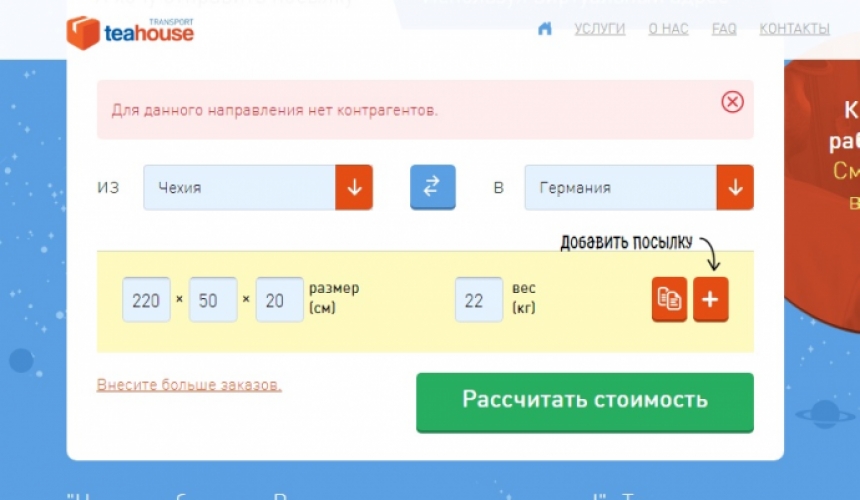This screenshot has height=500, width=860.
Task: Open the Германия destination country field
Action: pos(620,187)
